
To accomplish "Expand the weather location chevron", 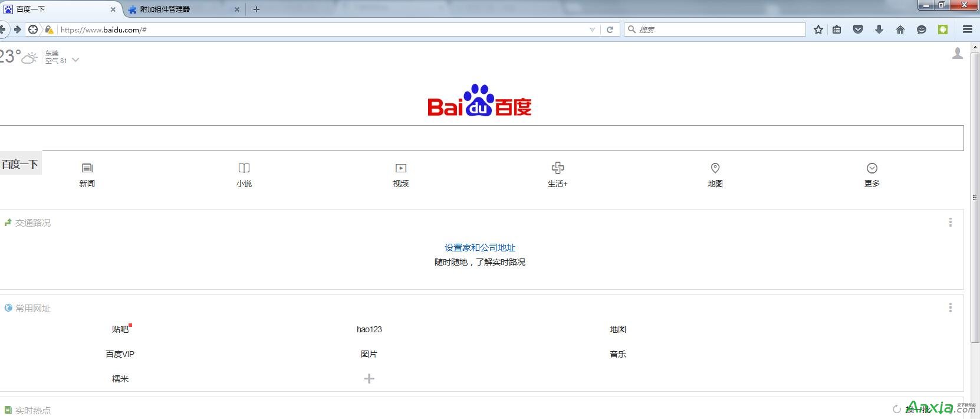I will (x=75, y=60).
